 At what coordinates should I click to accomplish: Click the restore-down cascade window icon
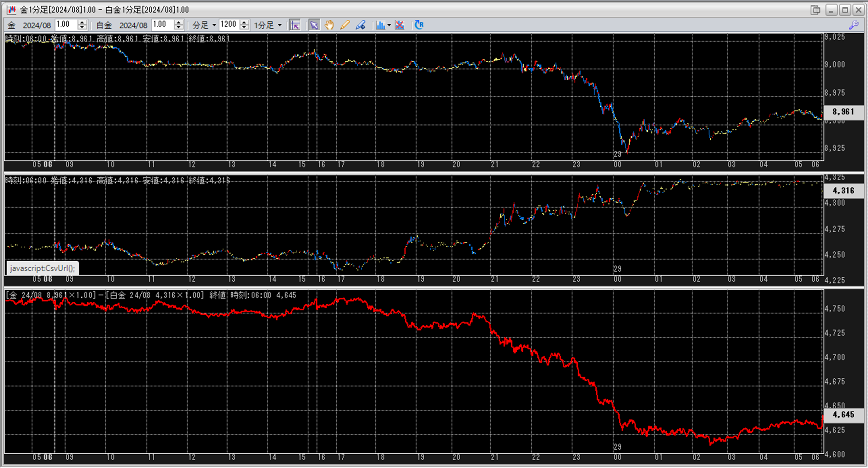[815, 9]
